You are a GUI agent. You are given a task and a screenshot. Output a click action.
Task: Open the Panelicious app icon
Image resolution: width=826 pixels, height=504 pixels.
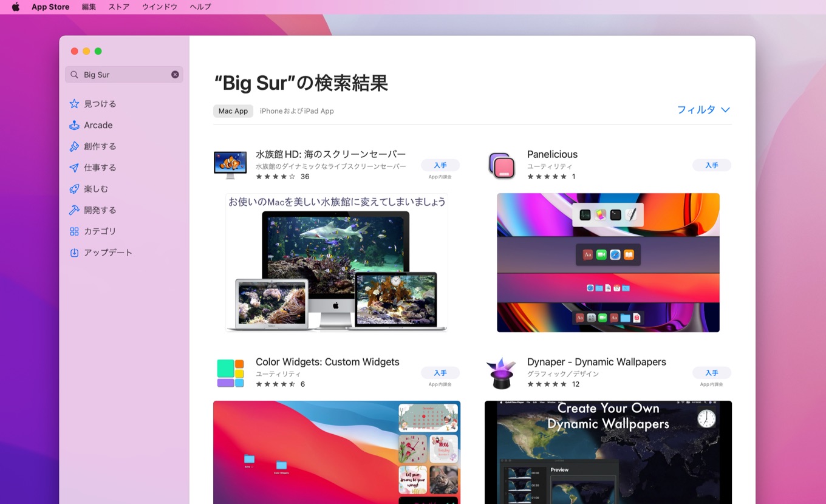click(x=502, y=165)
